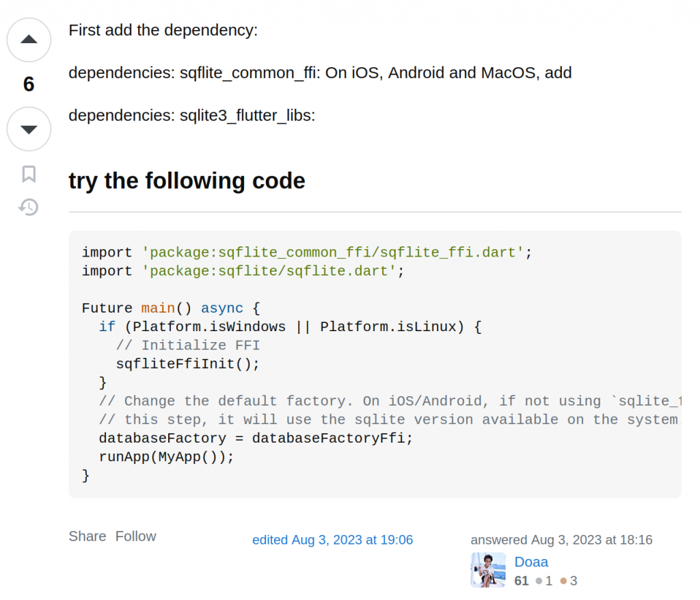The image size is (700, 600).
Task: Click the runApp(MyApp()) line
Action: click(x=167, y=456)
